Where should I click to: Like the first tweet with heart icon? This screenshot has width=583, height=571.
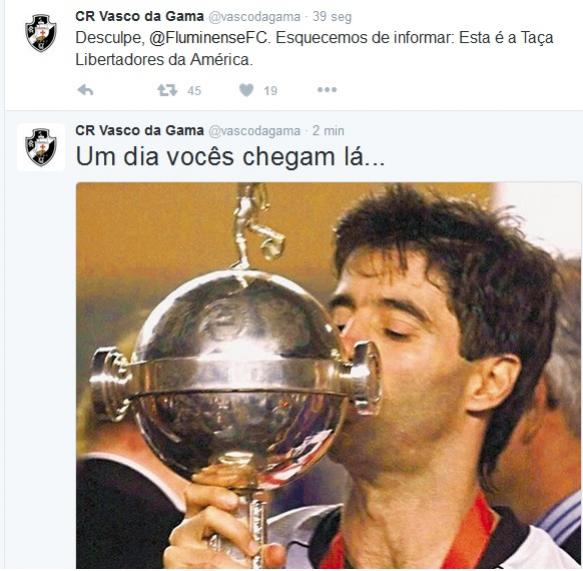point(246,90)
